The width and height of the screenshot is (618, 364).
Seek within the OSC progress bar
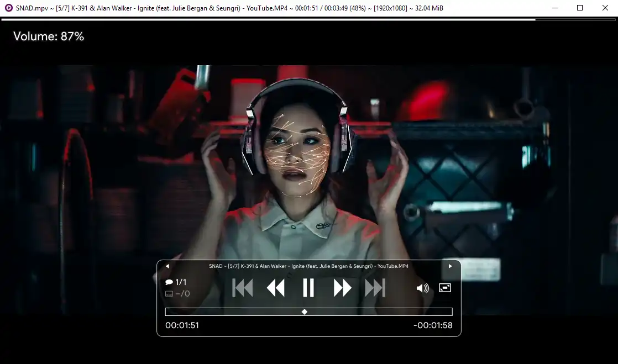click(x=308, y=312)
